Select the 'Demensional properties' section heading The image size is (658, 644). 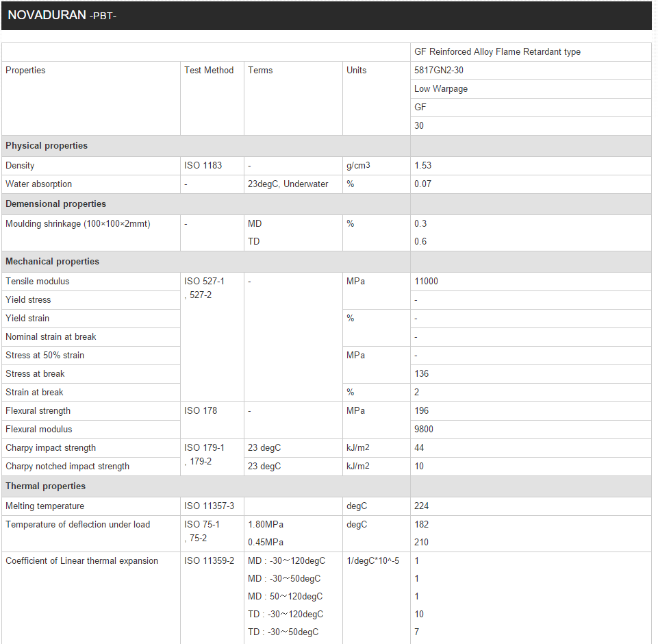point(55,203)
